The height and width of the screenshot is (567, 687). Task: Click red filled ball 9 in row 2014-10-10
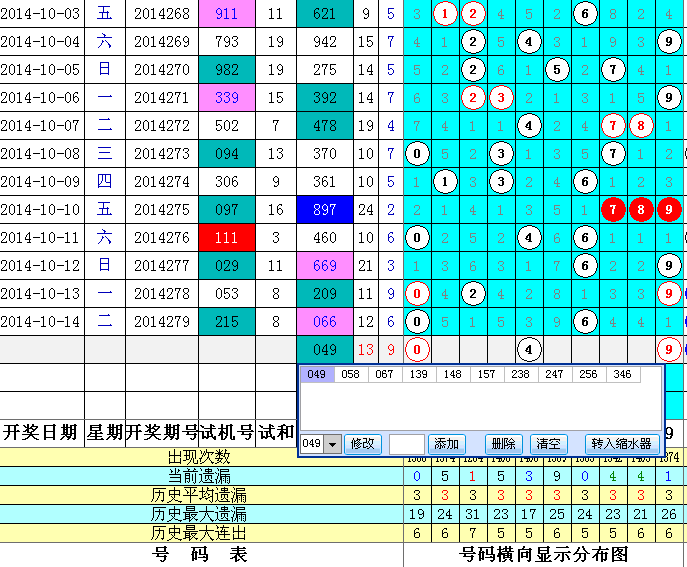[669, 211]
